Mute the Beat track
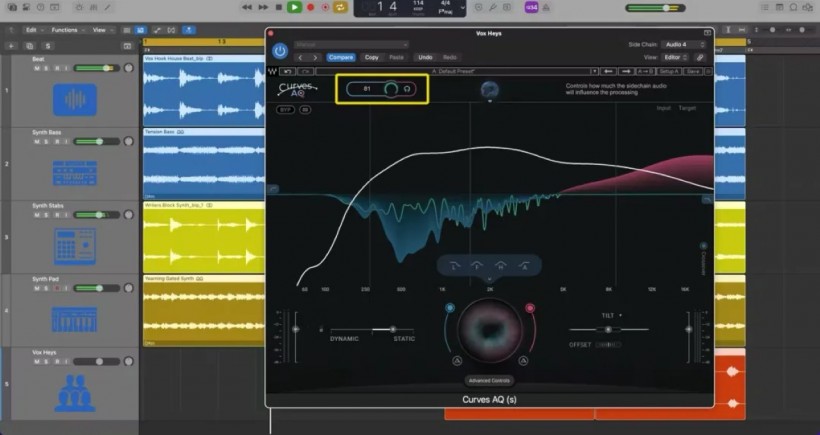Viewport: 820px width, 435px height. [37, 68]
